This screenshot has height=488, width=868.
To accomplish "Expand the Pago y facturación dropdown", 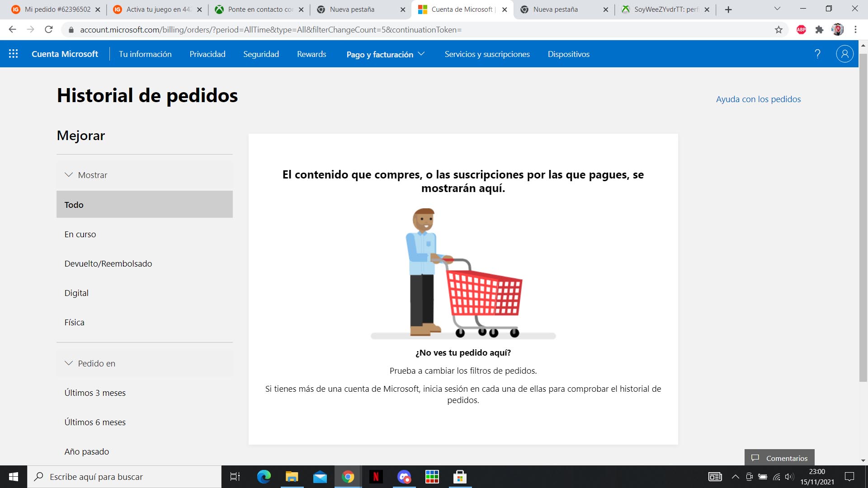I will (385, 54).
